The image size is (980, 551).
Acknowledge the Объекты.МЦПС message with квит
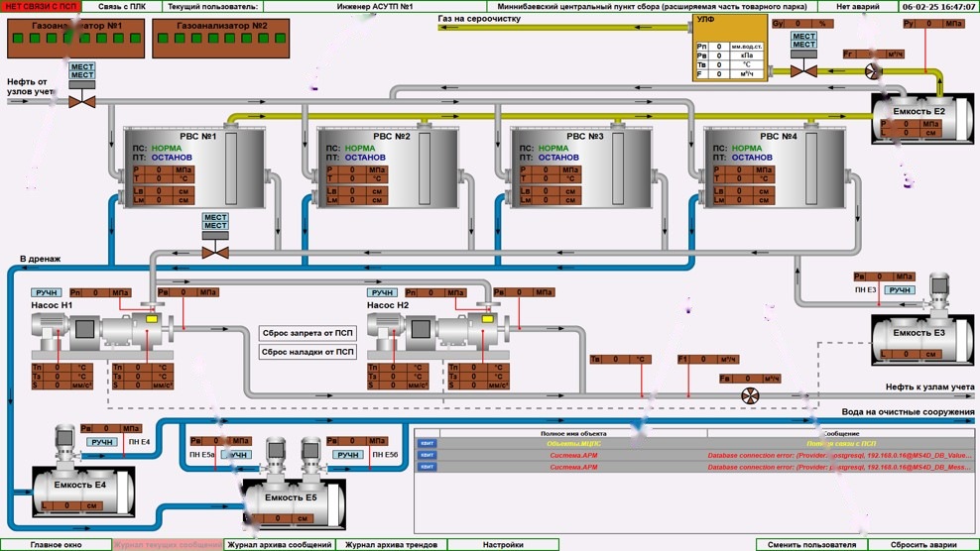427,444
